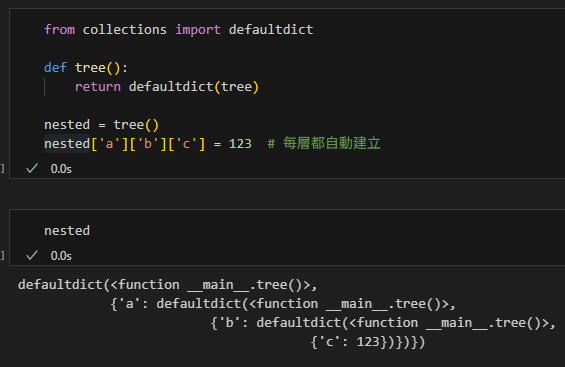Click the 'def tree():' line
Image resolution: width=565 pixels, height=367 pixels.
pyautogui.click(x=86, y=68)
